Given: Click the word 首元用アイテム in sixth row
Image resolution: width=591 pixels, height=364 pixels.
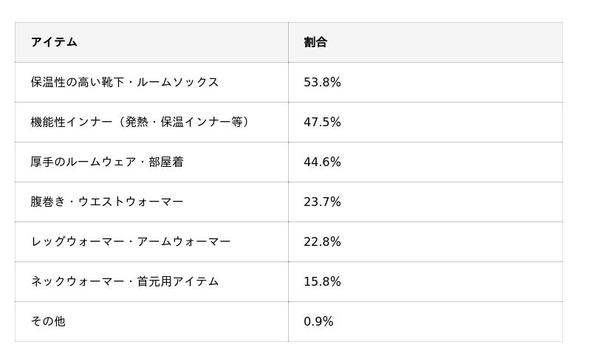Looking at the screenshot, I should (177, 281).
